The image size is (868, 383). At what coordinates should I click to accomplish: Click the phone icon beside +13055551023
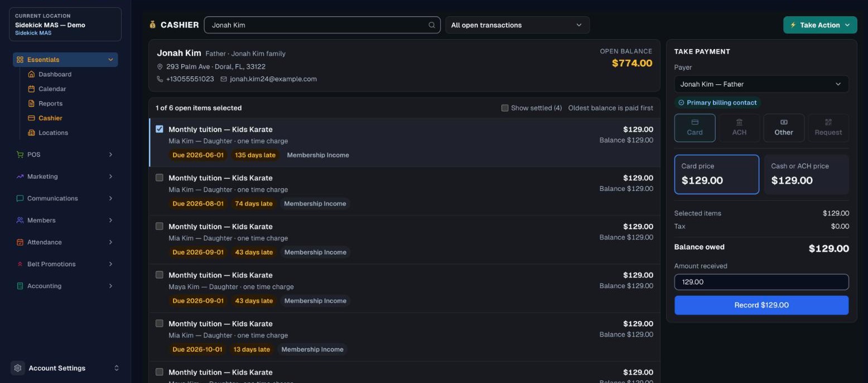(x=160, y=79)
